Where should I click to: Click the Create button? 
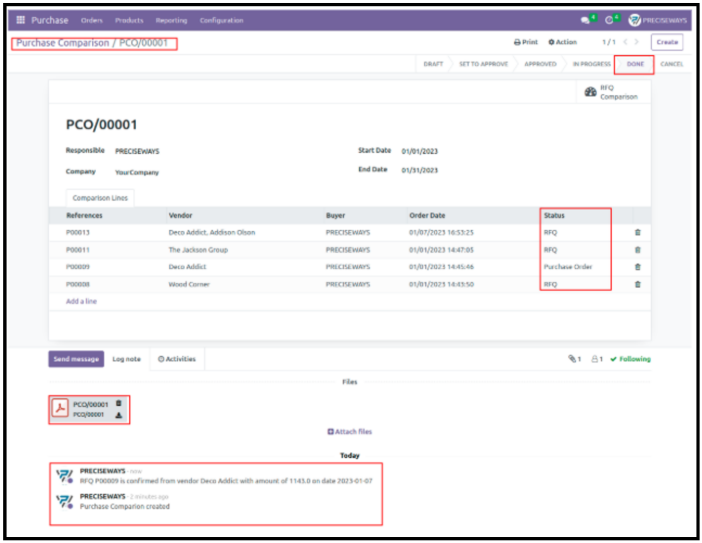[x=667, y=42]
